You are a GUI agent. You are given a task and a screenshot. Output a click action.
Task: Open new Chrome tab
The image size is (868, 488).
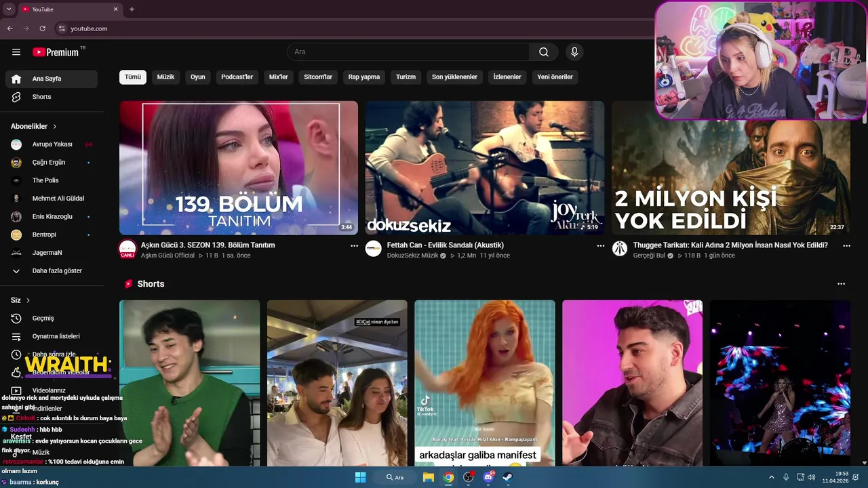(132, 9)
